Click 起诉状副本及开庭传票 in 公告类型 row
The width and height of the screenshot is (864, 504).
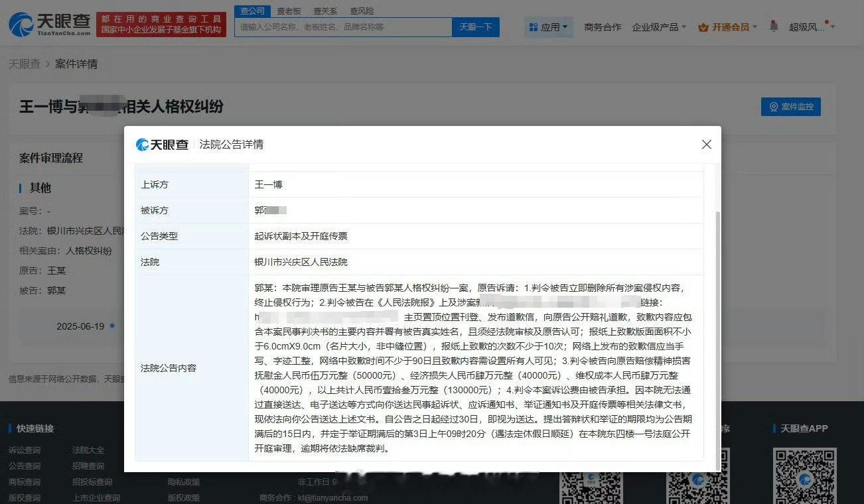tap(301, 236)
